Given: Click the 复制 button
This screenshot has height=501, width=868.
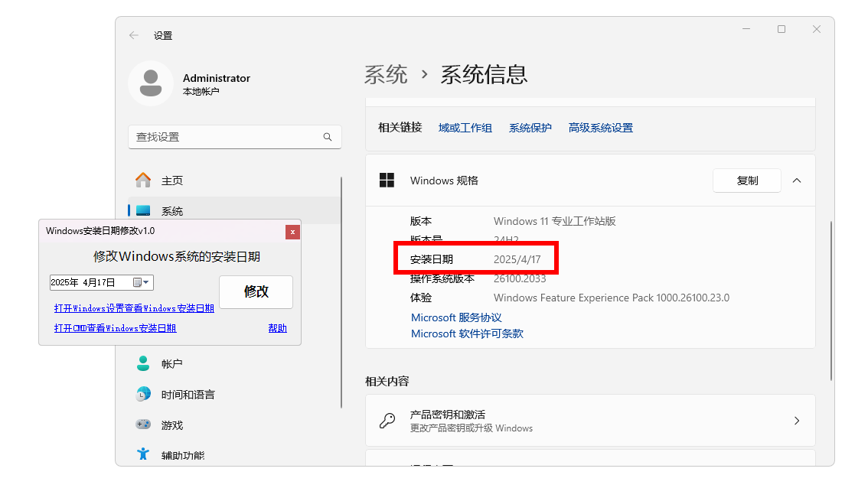Looking at the screenshot, I should (x=747, y=181).
